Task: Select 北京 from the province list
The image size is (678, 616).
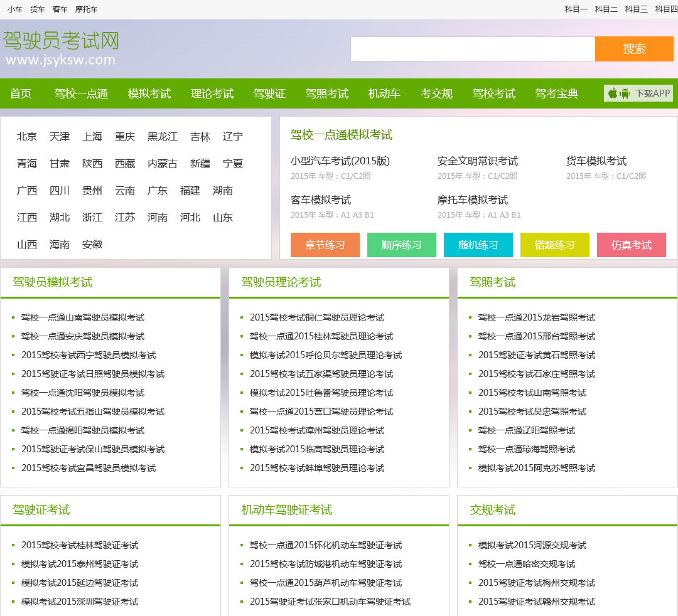Action: click(x=27, y=137)
